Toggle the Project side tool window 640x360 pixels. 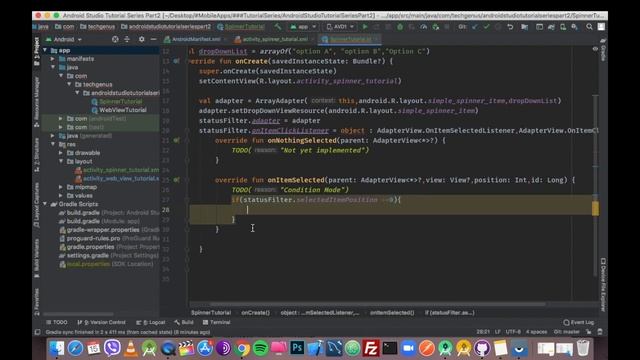click(37, 51)
